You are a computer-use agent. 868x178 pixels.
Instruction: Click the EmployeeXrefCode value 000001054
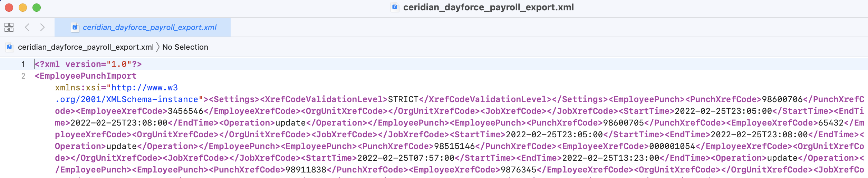(x=672, y=146)
